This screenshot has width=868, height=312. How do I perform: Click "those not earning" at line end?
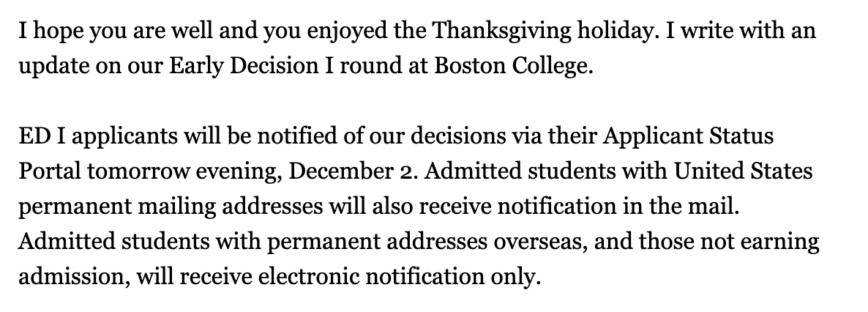tap(728, 242)
